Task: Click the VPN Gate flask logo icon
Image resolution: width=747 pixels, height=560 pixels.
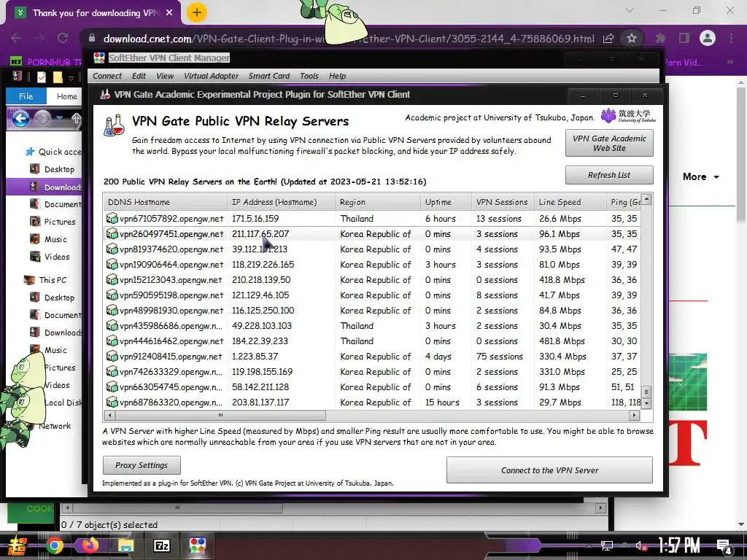Action: pos(115,125)
